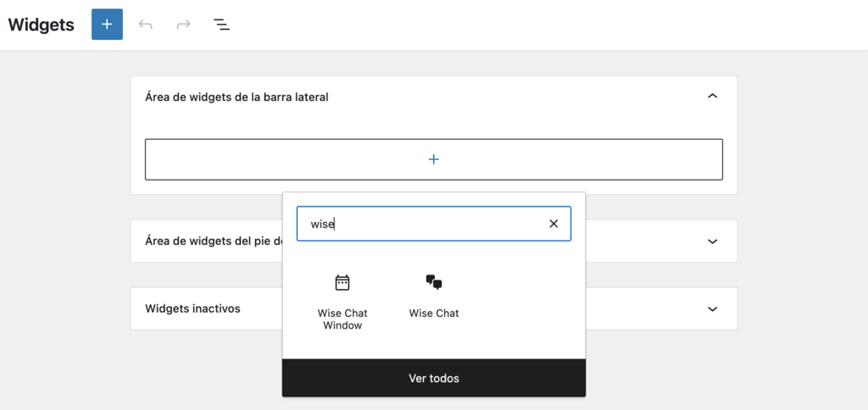The width and height of the screenshot is (868, 410).
Task: Click 'Área de widgets del pie' panel title
Action: [212, 241]
